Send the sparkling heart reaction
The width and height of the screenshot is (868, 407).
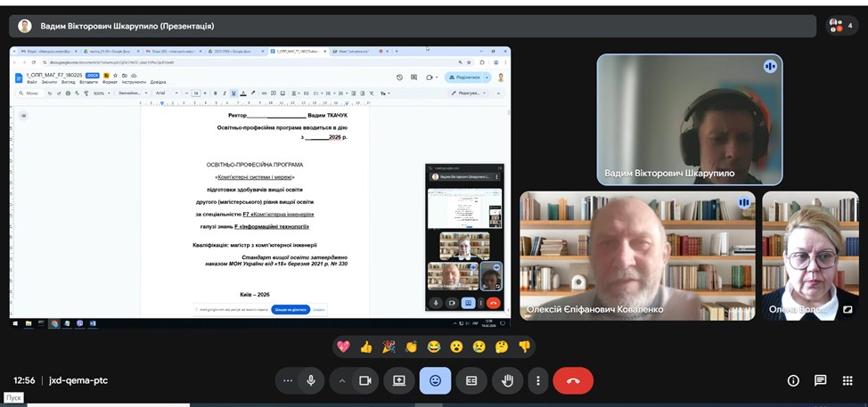pos(343,346)
